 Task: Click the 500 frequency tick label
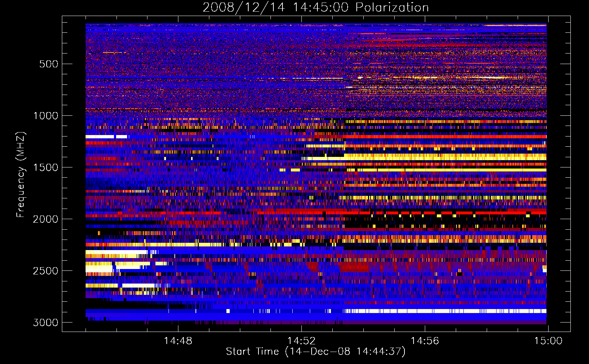coord(49,64)
